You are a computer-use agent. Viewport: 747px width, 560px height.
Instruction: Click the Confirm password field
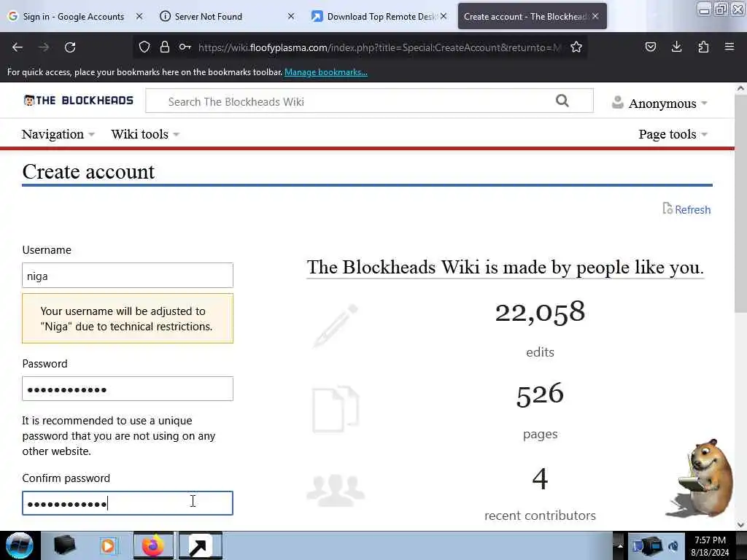[x=128, y=503]
